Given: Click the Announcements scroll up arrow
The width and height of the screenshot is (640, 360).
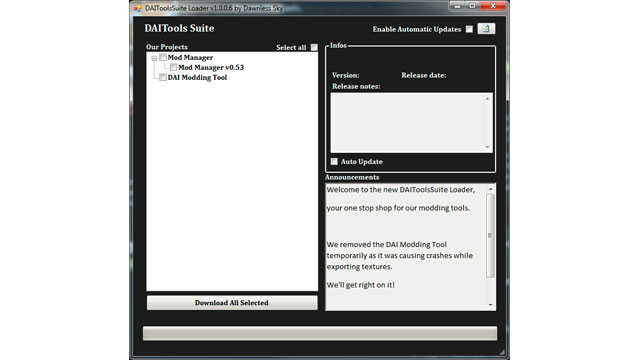Looking at the screenshot, I should pyautogui.click(x=491, y=189).
